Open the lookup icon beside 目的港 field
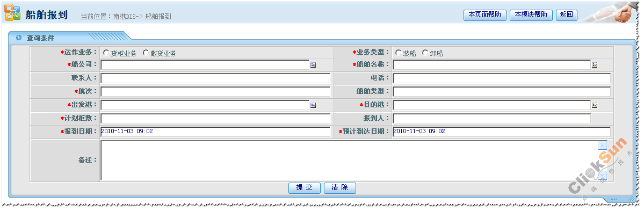 coord(594,105)
